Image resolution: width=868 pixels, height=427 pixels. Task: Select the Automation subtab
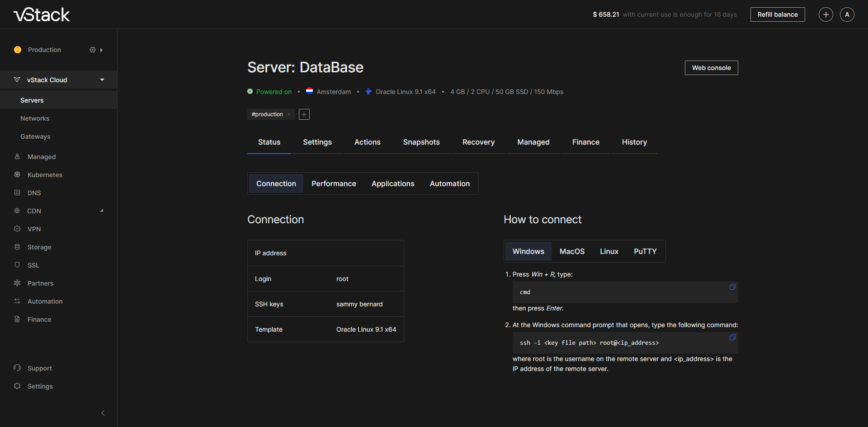pyautogui.click(x=450, y=183)
